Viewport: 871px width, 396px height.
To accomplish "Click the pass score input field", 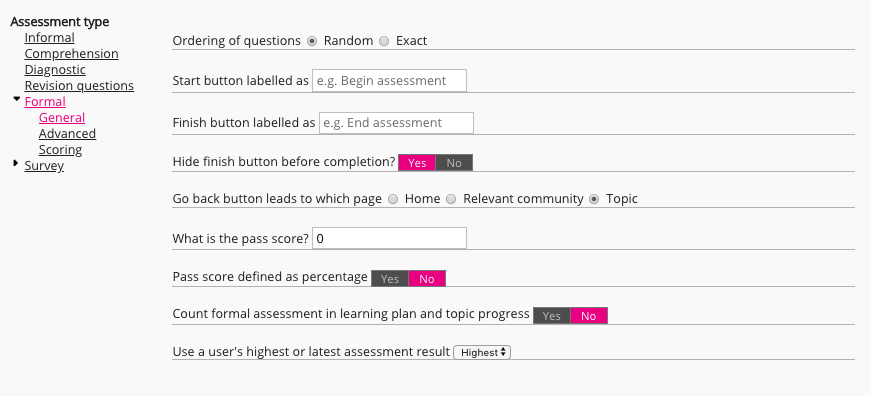I will coord(389,238).
